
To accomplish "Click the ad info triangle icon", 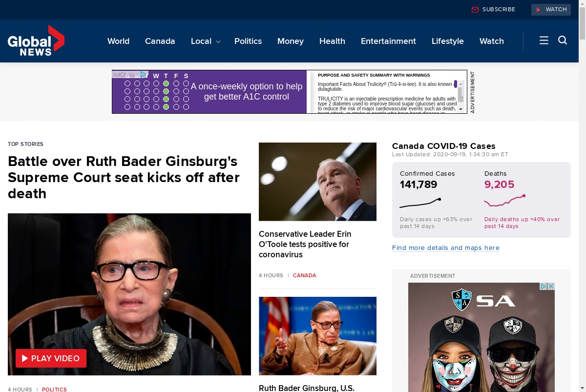I will (544, 287).
